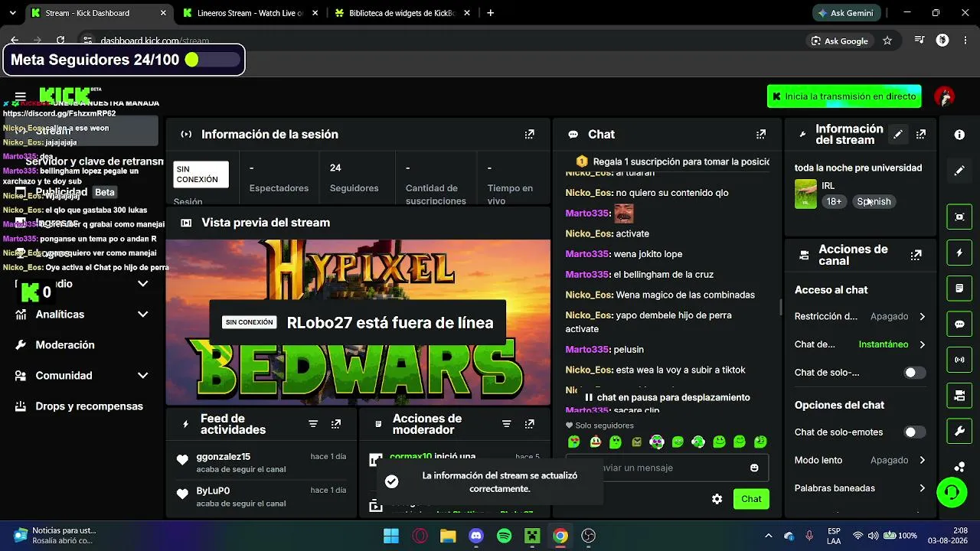Pop out the Acciones de canal panel
This screenshot has height=551, width=980.
pyautogui.click(x=916, y=255)
